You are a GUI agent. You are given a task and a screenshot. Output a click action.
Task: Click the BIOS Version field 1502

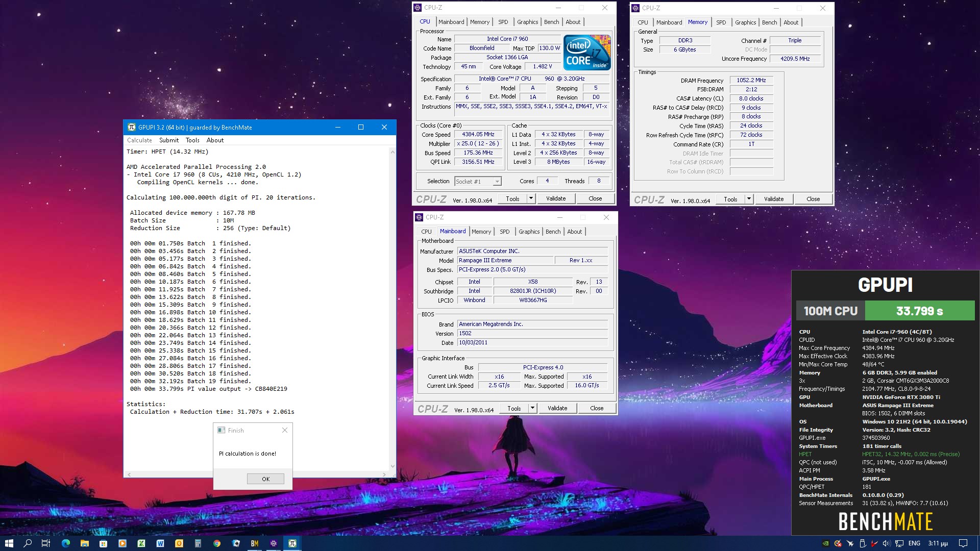pyautogui.click(x=532, y=333)
